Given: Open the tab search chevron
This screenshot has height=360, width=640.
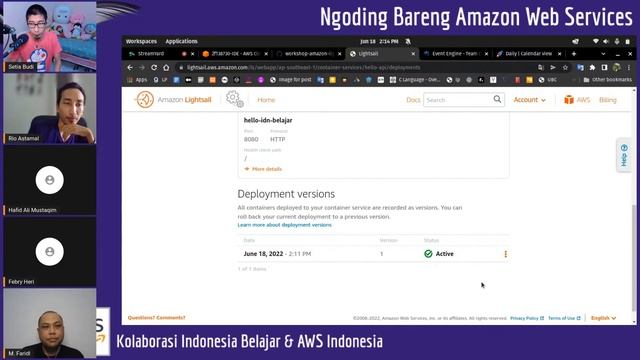Looking at the screenshot, I should click(x=603, y=53).
